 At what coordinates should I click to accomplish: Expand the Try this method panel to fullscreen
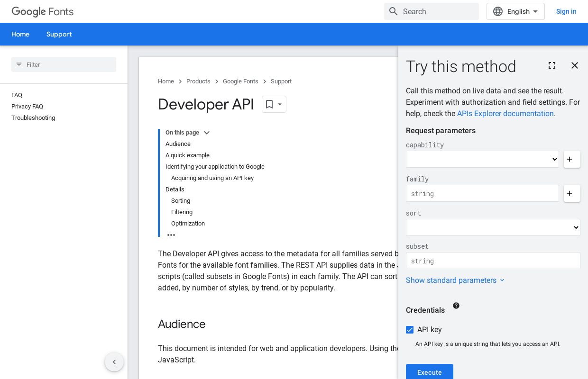pyautogui.click(x=552, y=65)
